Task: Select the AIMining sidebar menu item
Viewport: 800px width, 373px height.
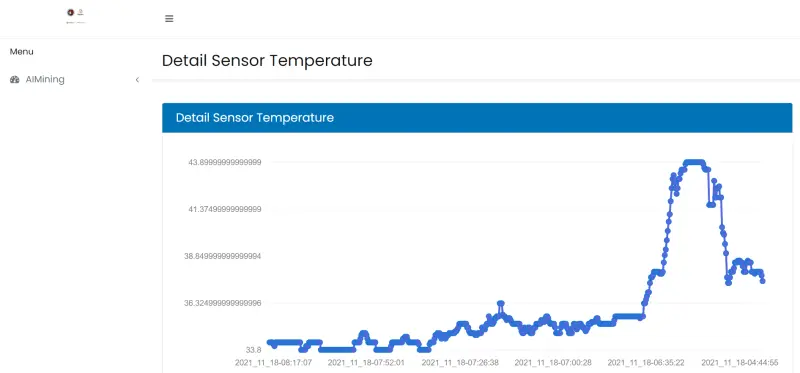Action: point(76,80)
